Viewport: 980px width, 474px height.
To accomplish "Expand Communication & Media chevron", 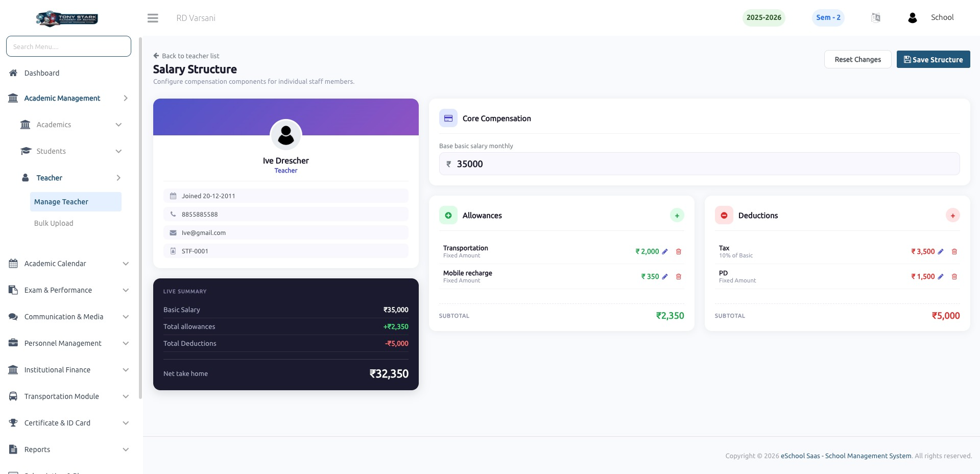I will click(x=126, y=317).
